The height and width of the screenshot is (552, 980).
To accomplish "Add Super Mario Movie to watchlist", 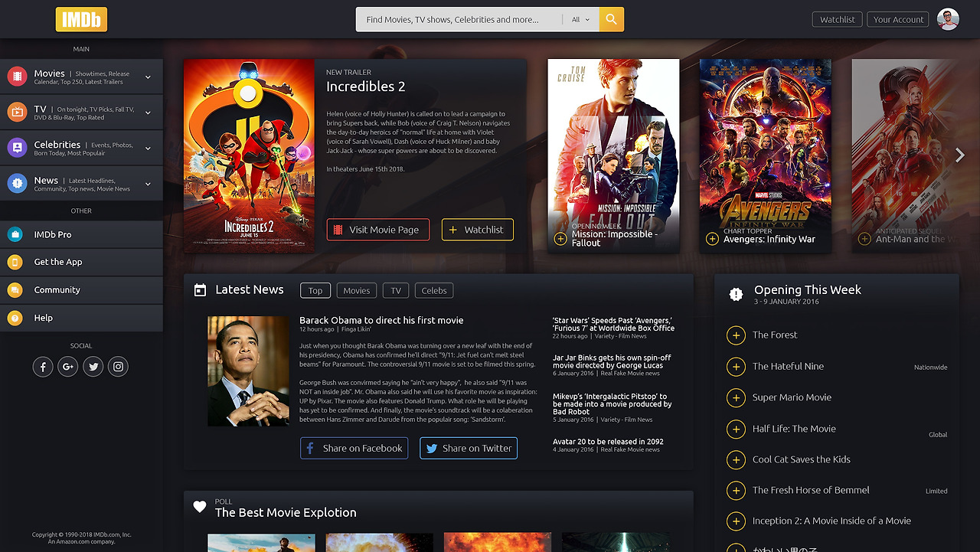I will coord(736,398).
